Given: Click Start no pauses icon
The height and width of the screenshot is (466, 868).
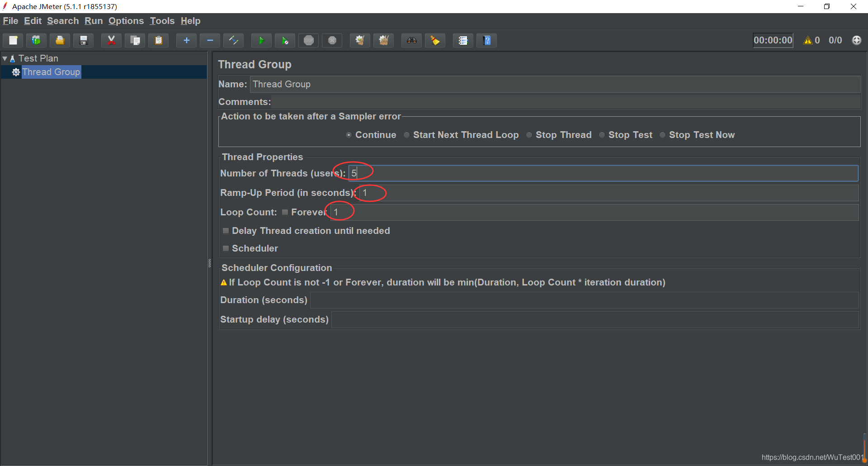Looking at the screenshot, I should (285, 40).
